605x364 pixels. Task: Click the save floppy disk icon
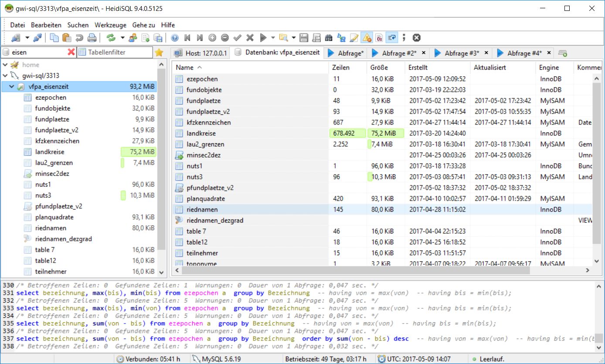304,38
